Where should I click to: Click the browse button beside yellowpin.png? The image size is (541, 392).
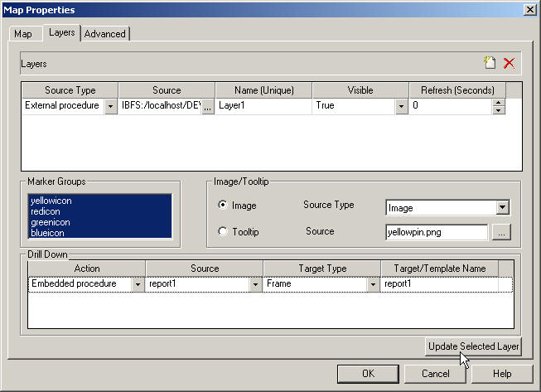click(x=500, y=232)
